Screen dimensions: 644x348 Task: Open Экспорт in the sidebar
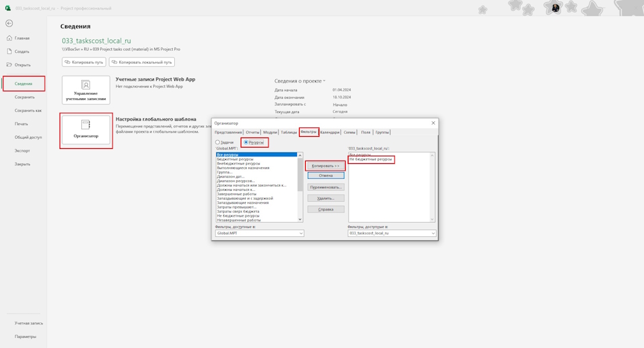pyautogui.click(x=22, y=150)
